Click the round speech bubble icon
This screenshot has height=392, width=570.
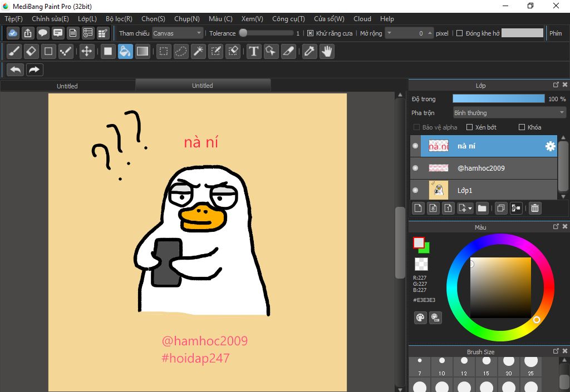click(42, 33)
